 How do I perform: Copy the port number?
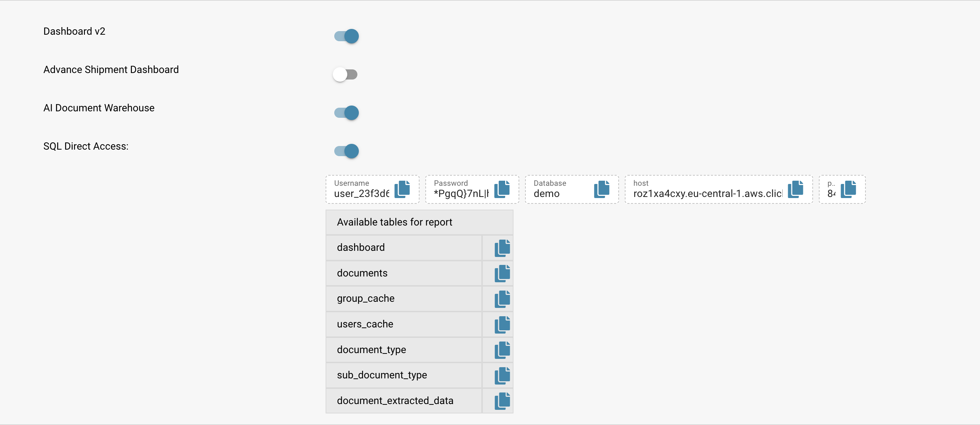[x=849, y=189]
